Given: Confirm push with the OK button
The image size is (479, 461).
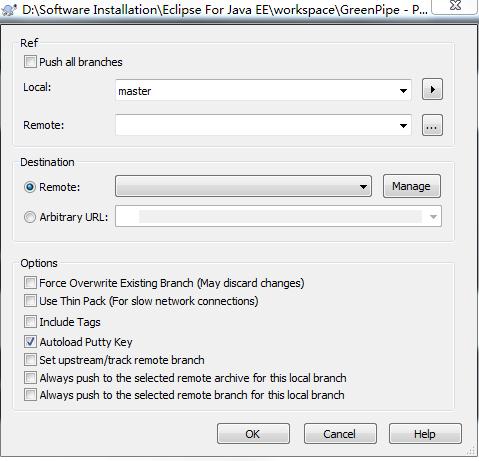Looking at the screenshot, I should point(253,434).
